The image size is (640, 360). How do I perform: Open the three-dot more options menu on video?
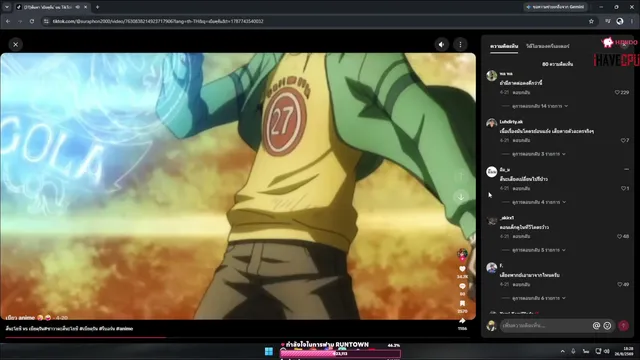pyautogui.click(x=460, y=44)
